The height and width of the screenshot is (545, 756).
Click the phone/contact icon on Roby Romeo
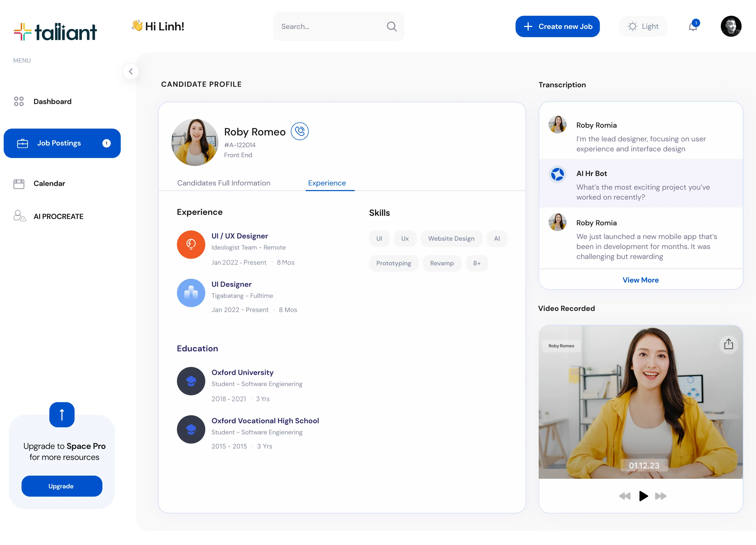pyautogui.click(x=299, y=131)
